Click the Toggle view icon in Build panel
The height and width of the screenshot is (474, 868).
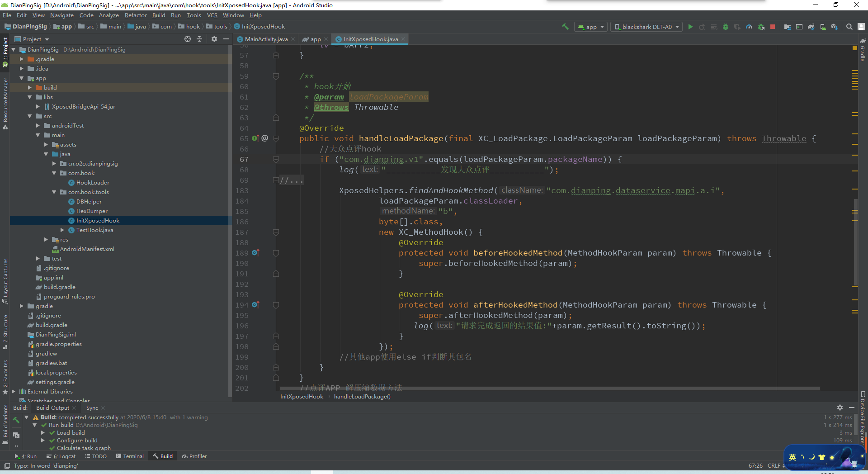(x=16, y=435)
